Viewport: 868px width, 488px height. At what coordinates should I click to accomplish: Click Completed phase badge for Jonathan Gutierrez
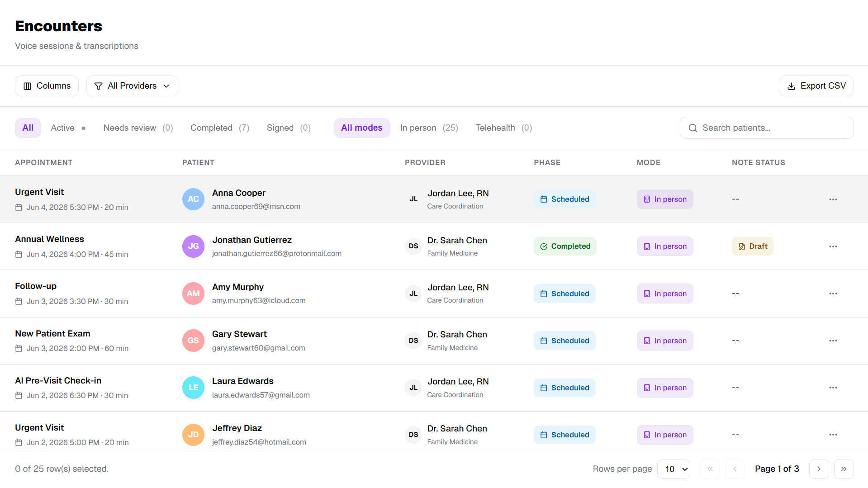tap(565, 246)
